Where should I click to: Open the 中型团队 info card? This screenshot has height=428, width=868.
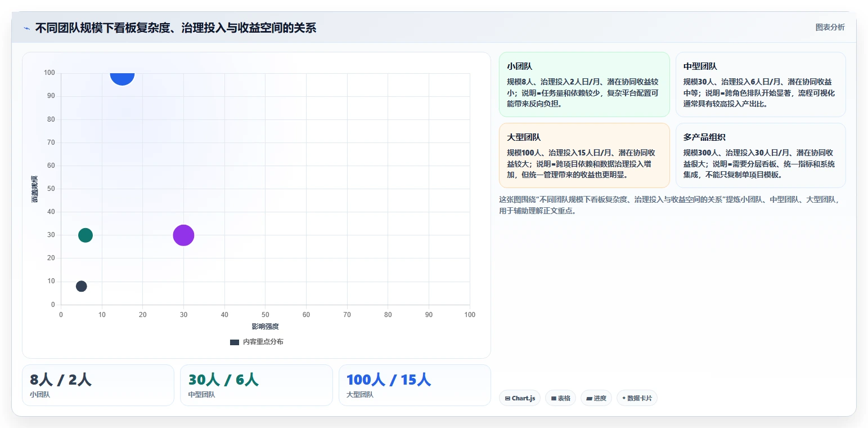(761, 84)
